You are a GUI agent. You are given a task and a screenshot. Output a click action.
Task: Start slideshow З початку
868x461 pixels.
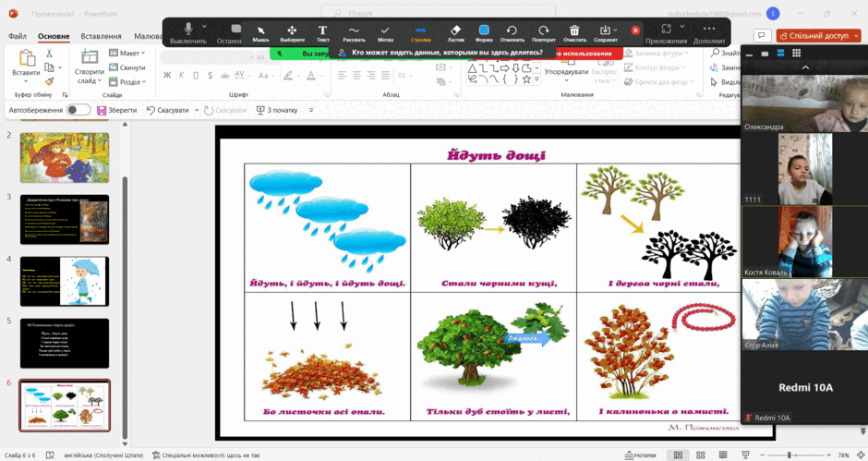[277, 110]
